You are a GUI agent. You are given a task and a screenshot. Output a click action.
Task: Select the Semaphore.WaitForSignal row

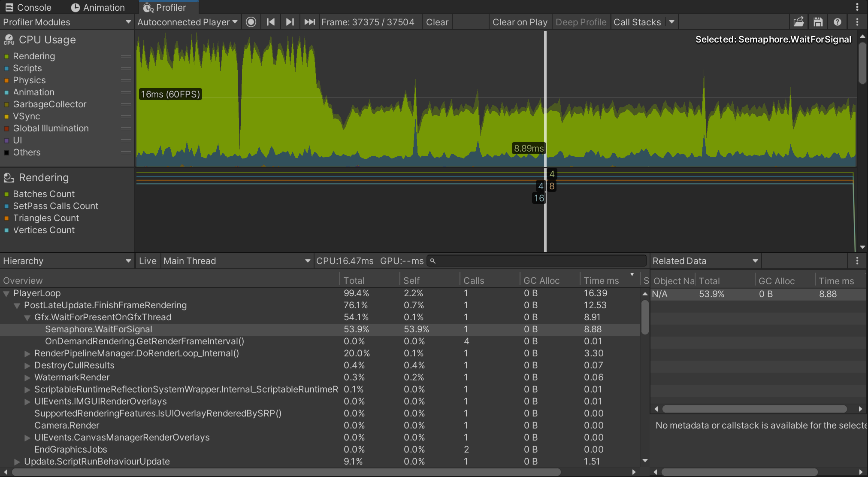tap(320, 329)
